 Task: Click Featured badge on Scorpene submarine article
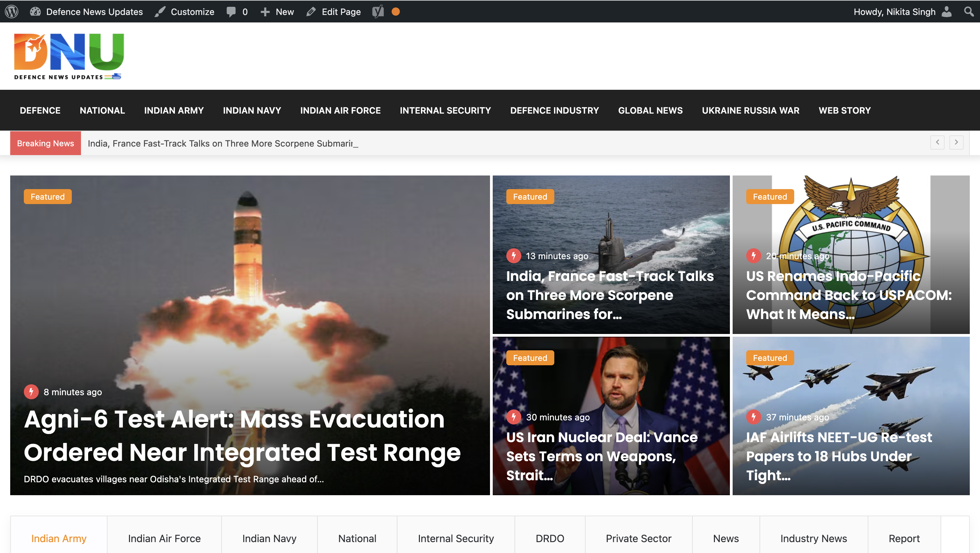(x=530, y=197)
